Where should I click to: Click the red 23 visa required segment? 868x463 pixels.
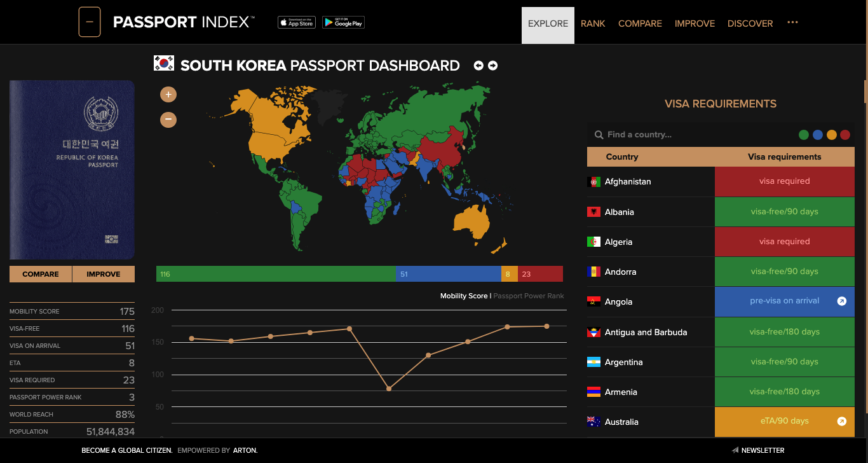click(540, 274)
